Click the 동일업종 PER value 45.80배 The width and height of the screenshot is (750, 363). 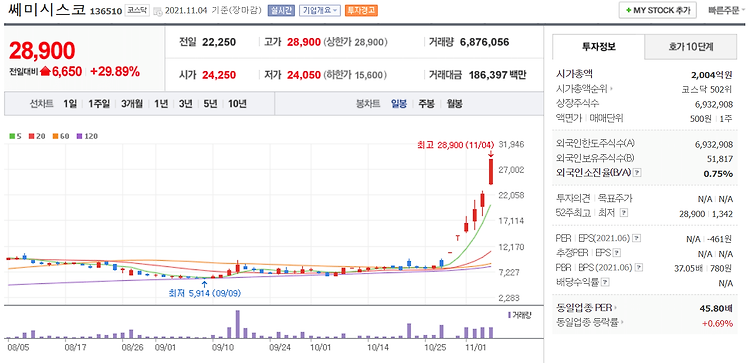tap(715, 308)
